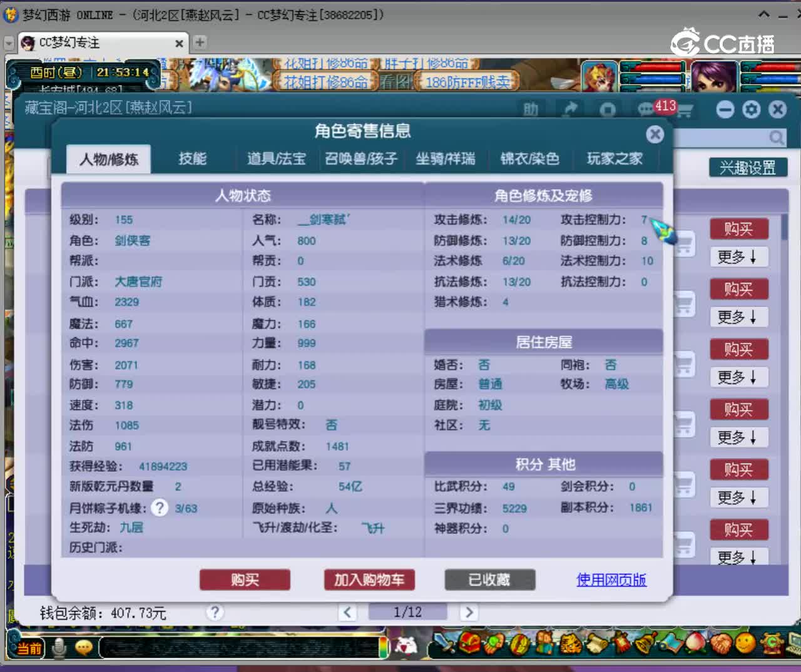801x672 pixels.
Task: Toggle the 当前 chat channel button
Action: (28, 648)
